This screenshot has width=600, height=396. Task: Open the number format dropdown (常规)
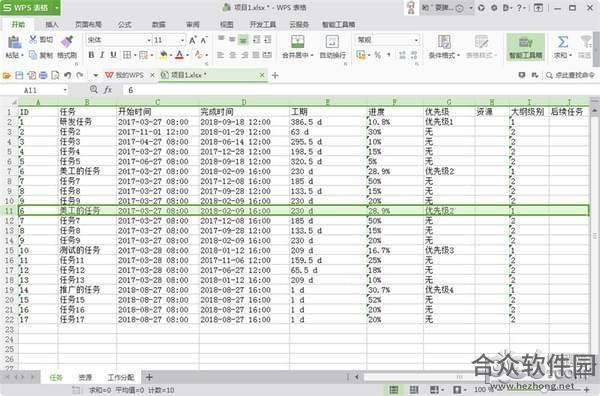pos(416,40)
